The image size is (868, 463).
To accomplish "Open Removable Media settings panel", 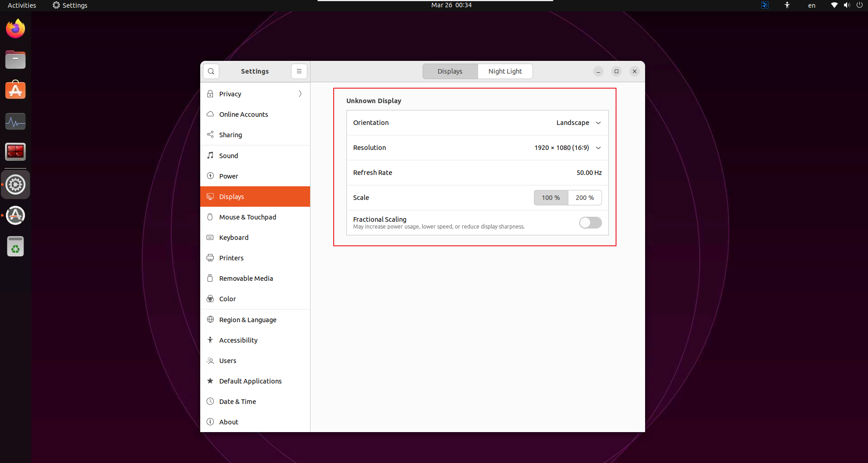I will 255,278.
